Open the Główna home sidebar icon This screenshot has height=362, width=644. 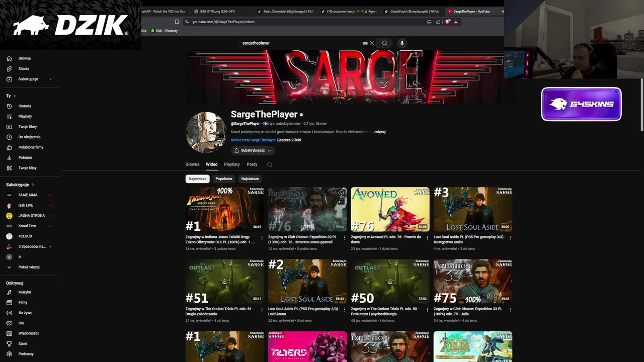(9, 58)
